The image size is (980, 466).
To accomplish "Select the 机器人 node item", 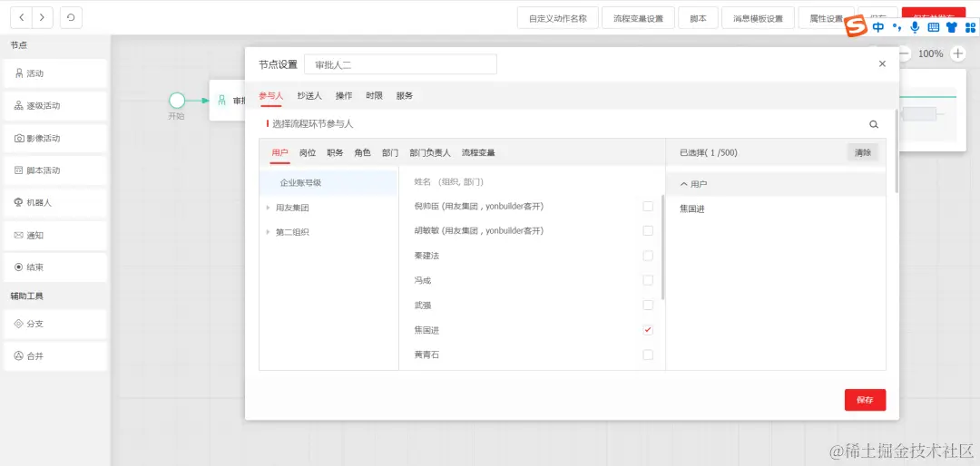I will [x=55, y=203].
